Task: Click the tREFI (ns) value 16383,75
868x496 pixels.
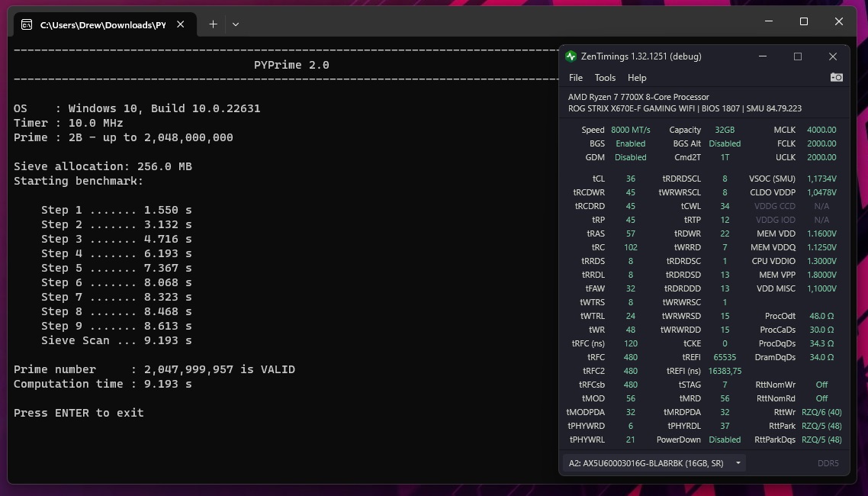Action: coord(725,371)
